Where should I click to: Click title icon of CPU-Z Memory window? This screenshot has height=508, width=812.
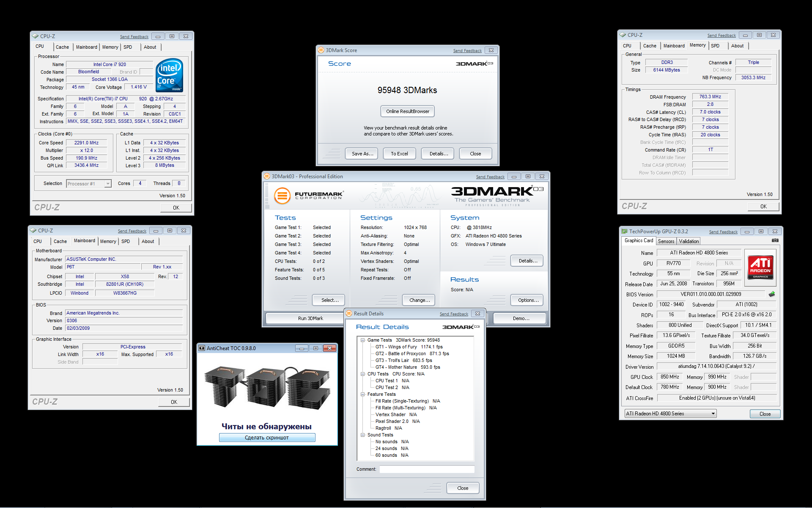pos(623,35)
